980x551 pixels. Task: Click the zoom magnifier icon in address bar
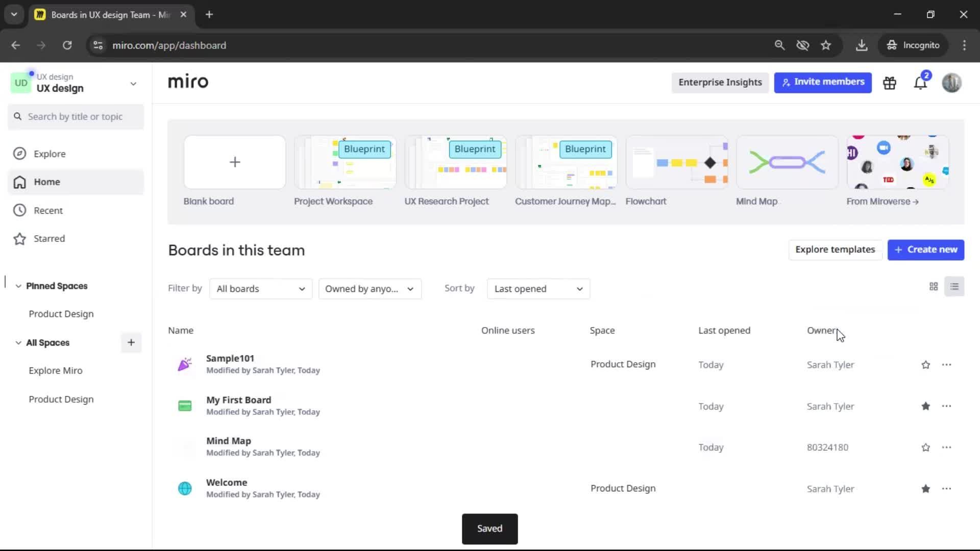[x=779, y=45]
